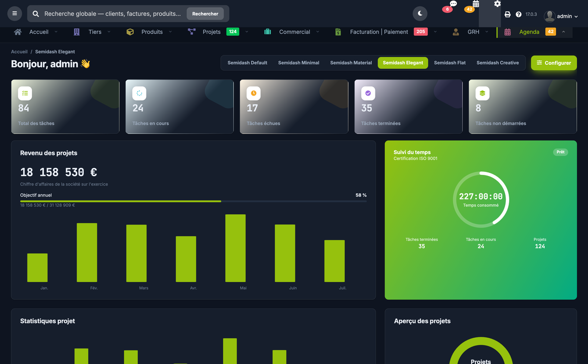
Task: Click the global search input field
Action: (x=113, y=14)
